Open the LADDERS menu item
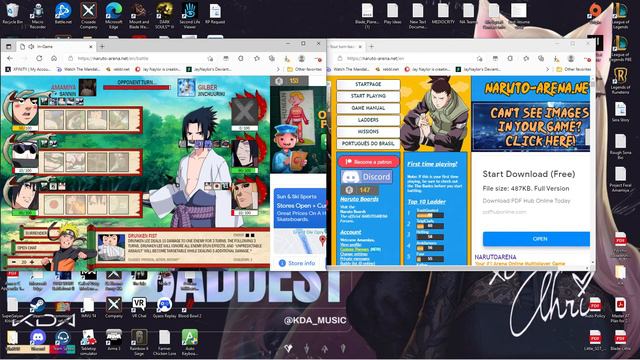Screen dimensions: 640x360 click(x=368, y=120)
